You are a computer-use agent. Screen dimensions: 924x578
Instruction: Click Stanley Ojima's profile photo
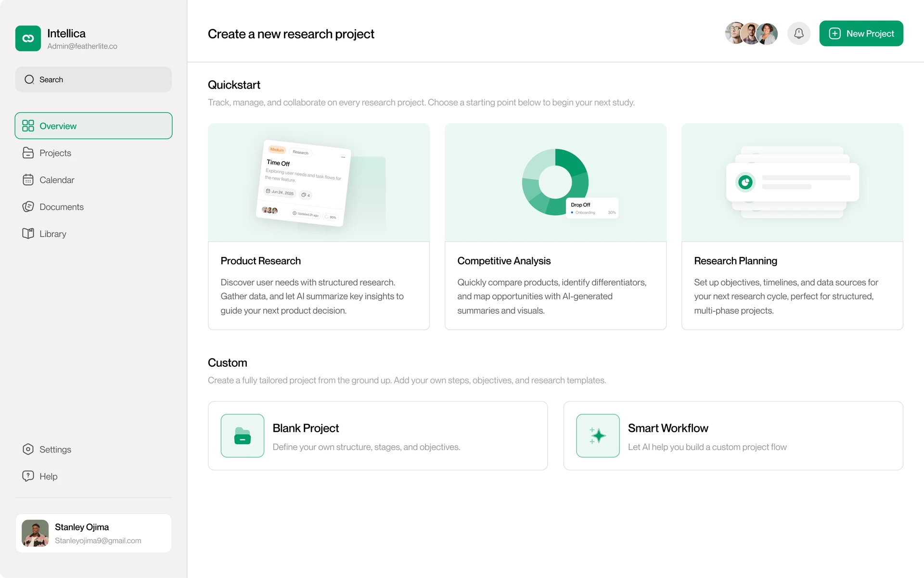pyautogui.click(x=35, y=533)
